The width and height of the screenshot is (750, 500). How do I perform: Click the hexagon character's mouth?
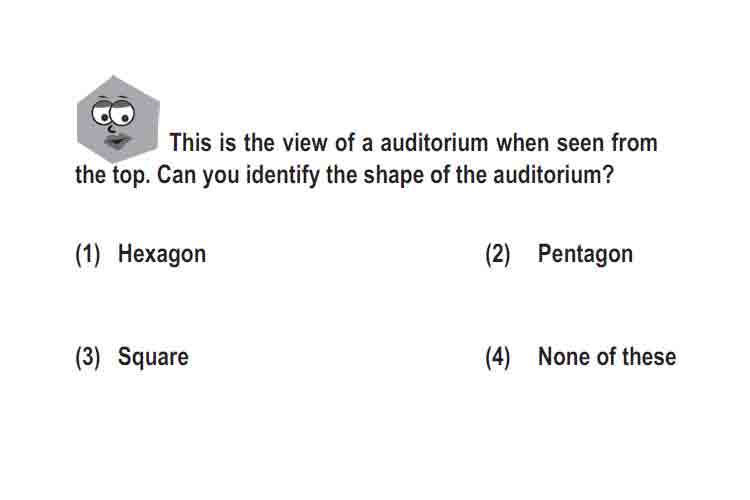117,142
